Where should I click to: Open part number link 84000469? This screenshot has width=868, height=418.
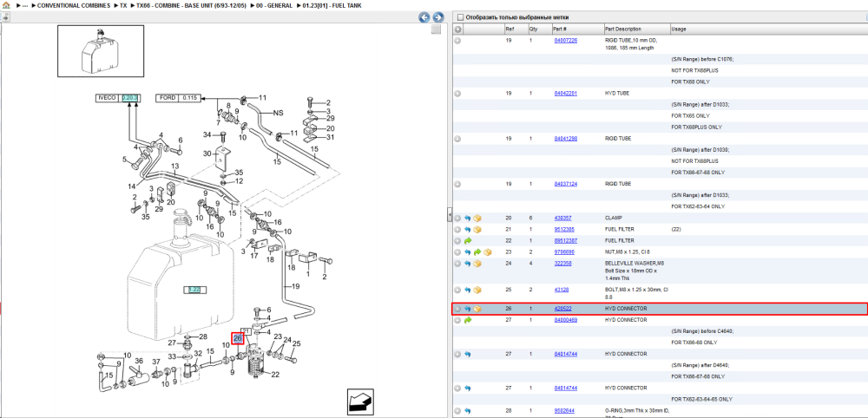pos(566,320)
